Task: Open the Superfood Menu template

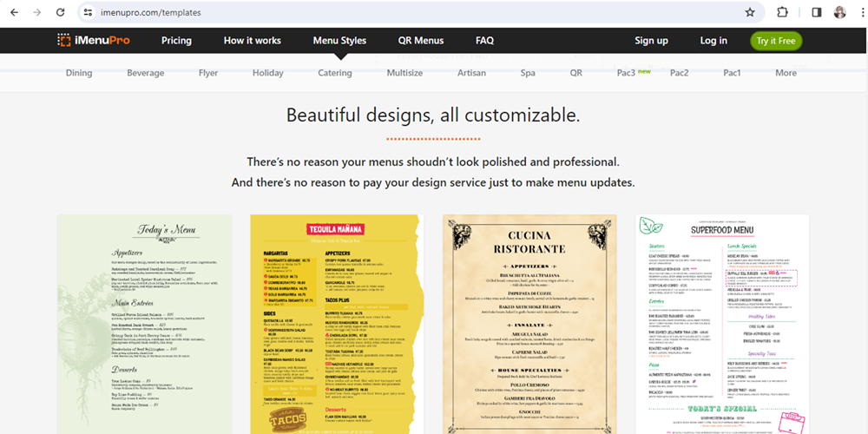Action: coord(722,324)
